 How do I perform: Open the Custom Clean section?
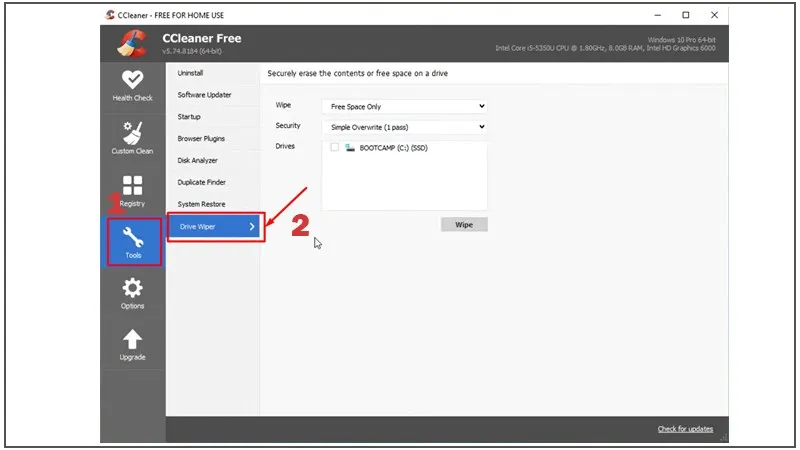point(132,138)
